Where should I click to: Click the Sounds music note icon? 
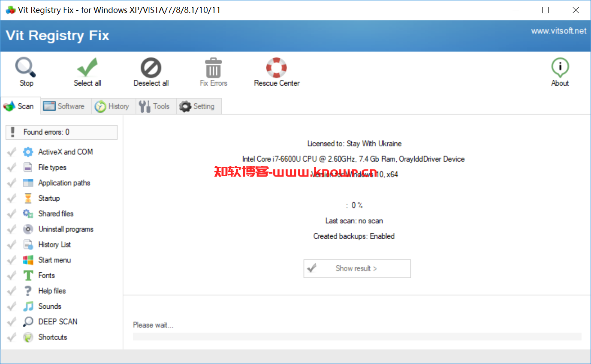pos(28,306)
